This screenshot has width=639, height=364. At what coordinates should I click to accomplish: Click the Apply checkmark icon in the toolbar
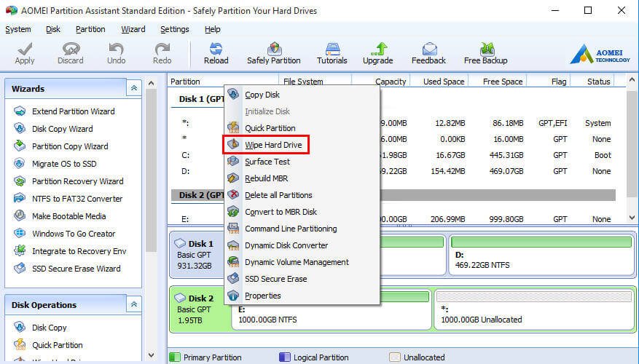click(x=25, y=50)
